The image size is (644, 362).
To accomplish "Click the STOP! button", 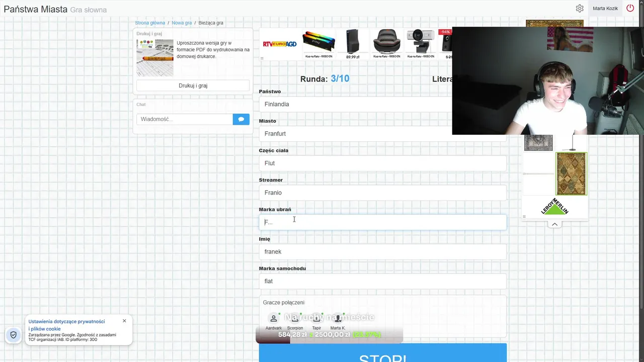I will 383,353.
